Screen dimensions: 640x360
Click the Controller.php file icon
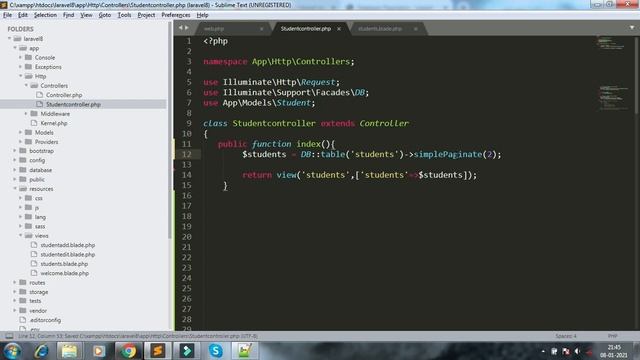(40, 95)
